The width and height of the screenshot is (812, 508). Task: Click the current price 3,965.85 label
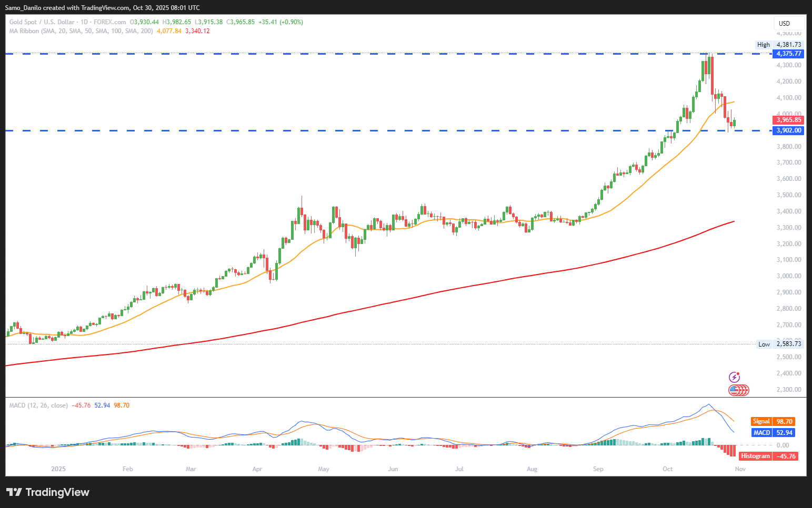tap(788, 120)
